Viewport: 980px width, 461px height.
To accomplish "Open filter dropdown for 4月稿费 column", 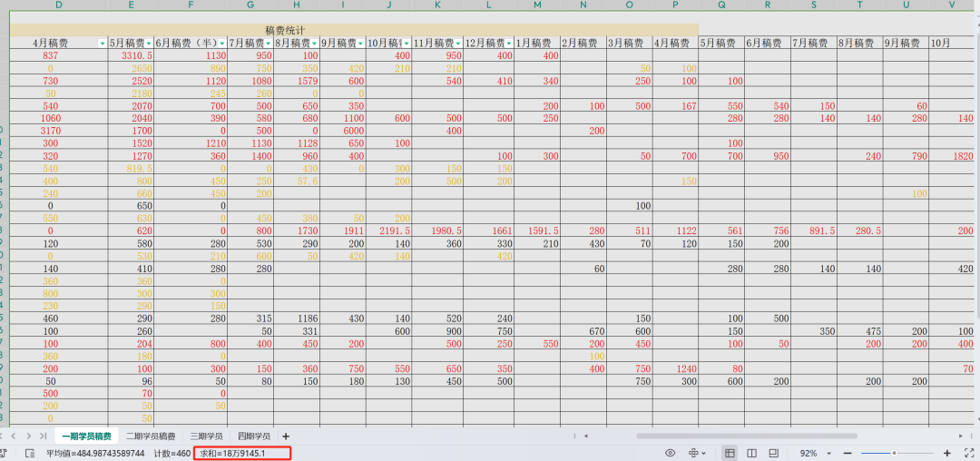I will [x=103, y=43].
